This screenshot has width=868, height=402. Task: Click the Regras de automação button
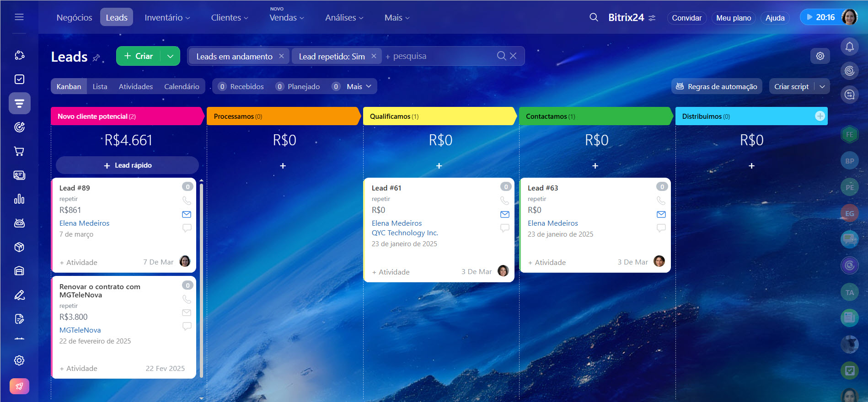click(716, 86)
